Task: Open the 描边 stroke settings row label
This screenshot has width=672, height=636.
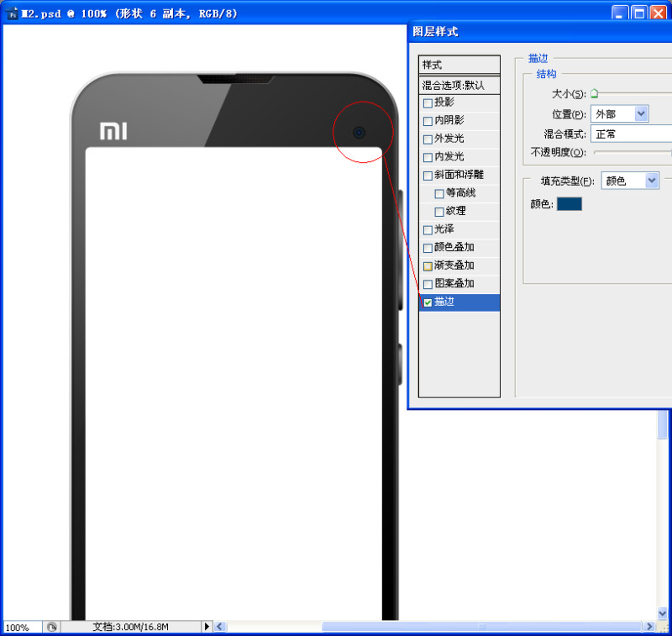Action: point(444,302)
